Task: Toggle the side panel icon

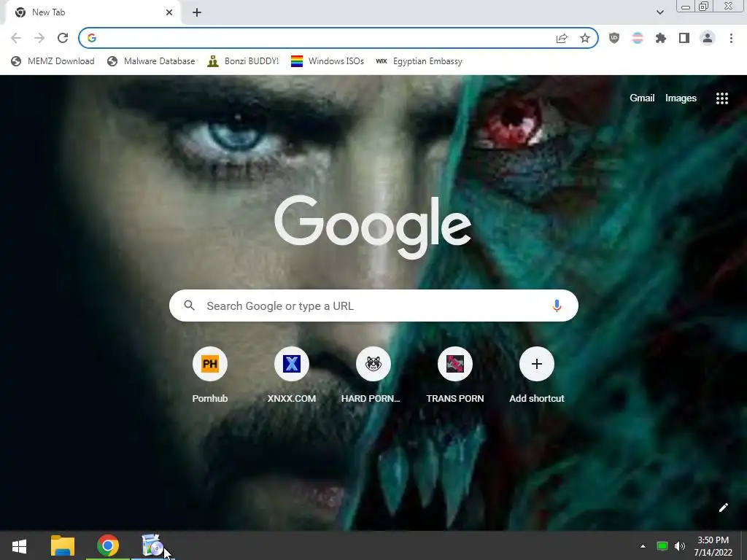Action: (x=684, y=38)
